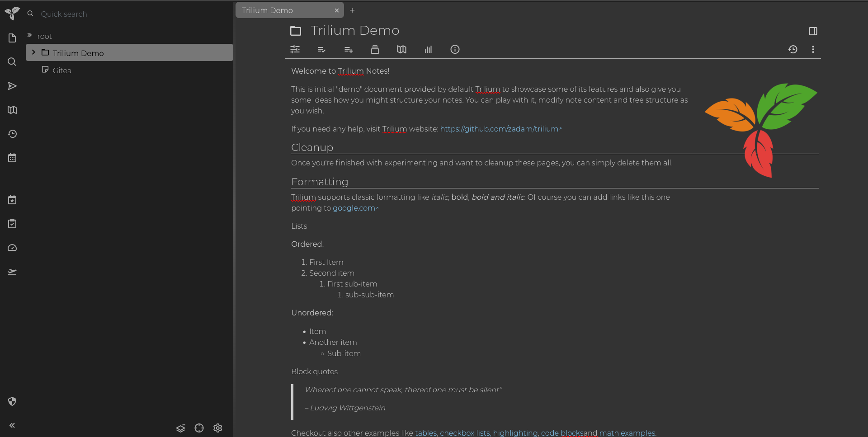Click the Ludwig Wittgenstein quote attribution

345,408
